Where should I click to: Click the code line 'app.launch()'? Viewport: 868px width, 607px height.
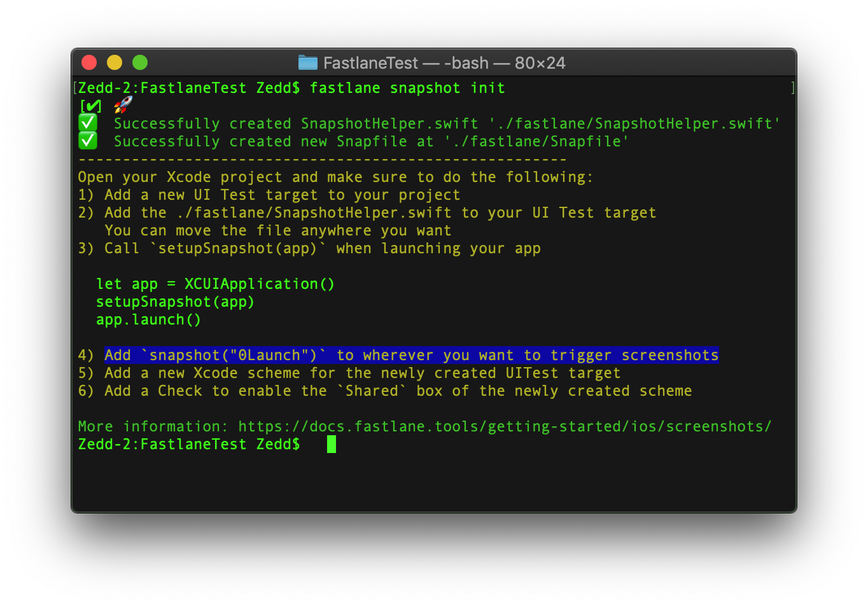tap(149, 319)
